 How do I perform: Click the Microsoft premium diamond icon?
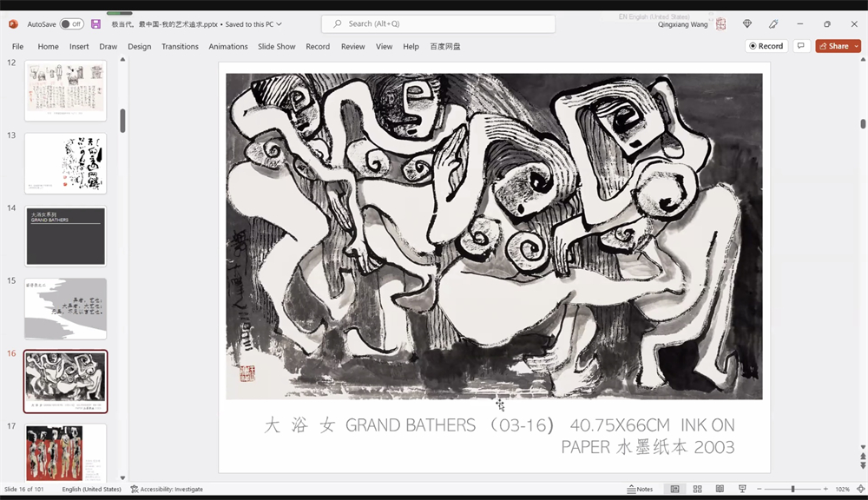point(747,24)
